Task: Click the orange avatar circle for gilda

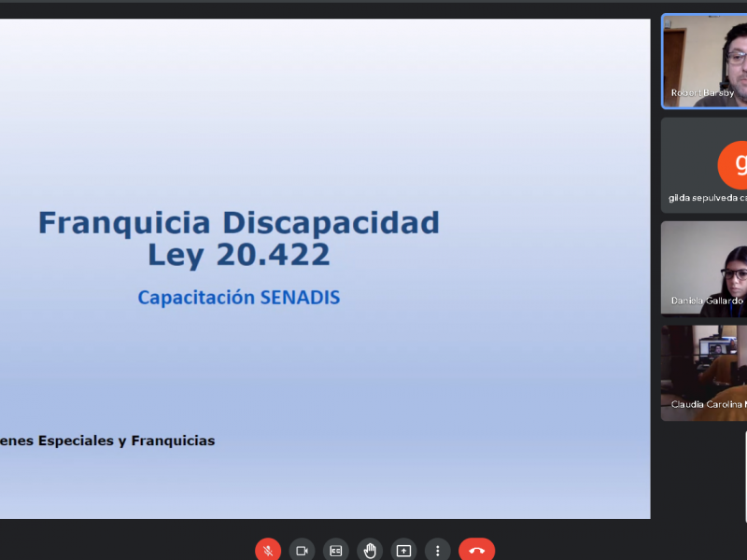Action: click(734, 165)
